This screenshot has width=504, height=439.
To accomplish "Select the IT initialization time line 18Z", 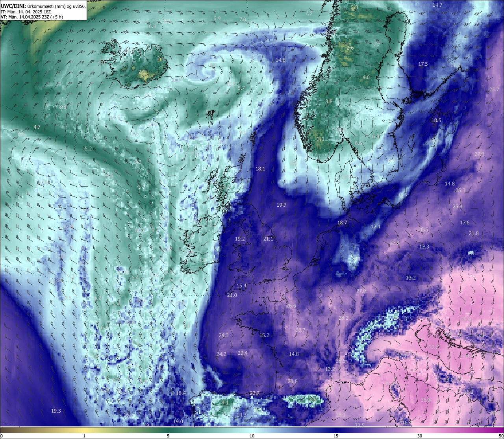I will tap(27, 11).
